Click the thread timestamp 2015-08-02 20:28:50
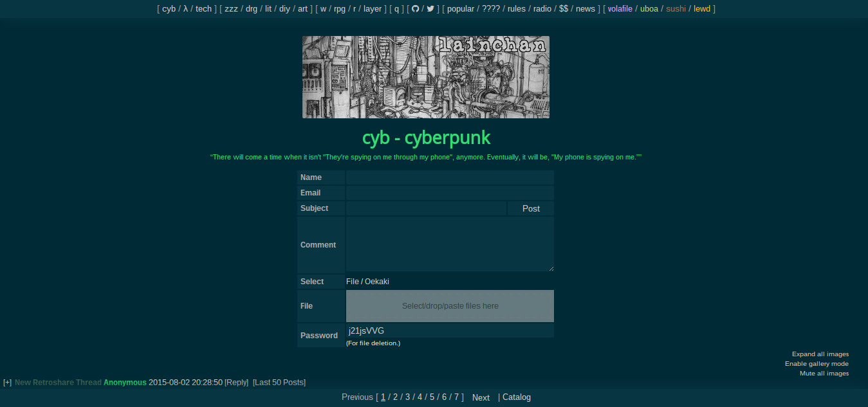Image resolution: width=868 pixels, height=407 pixels. (x=185, y=383)
